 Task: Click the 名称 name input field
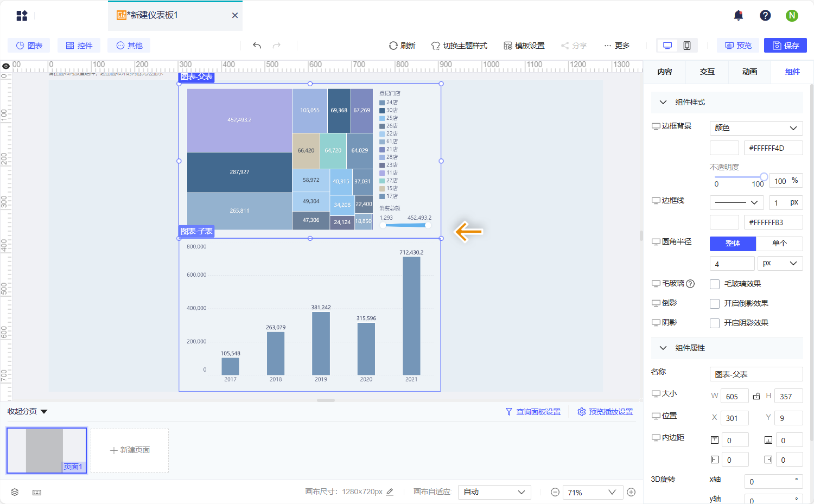point(756,374)
